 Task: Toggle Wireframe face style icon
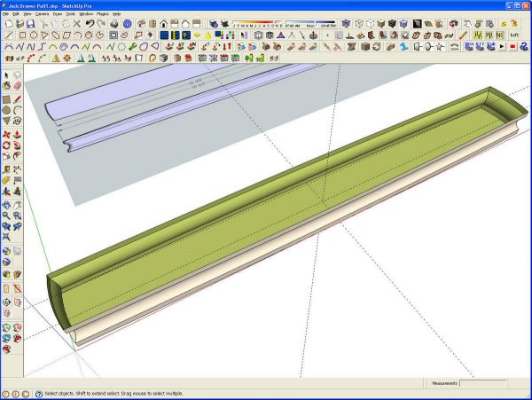pyautogui.click(x=359, y=24)
